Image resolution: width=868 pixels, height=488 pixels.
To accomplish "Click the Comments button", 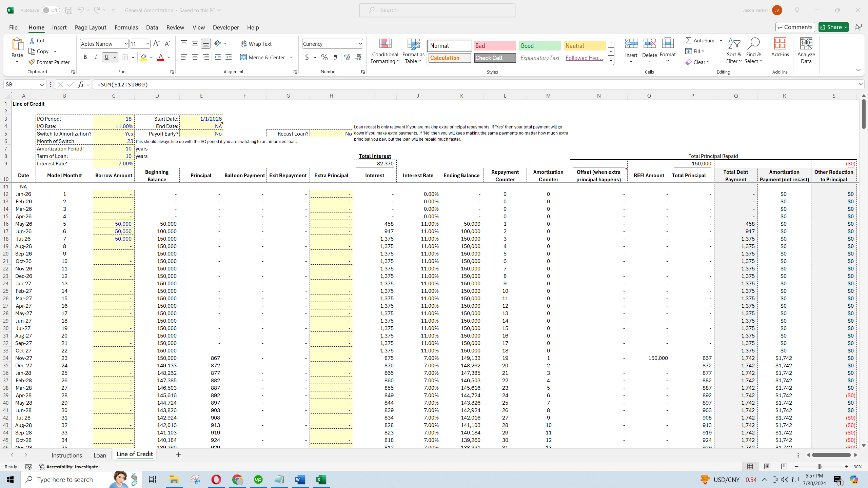I will point(795,27).
